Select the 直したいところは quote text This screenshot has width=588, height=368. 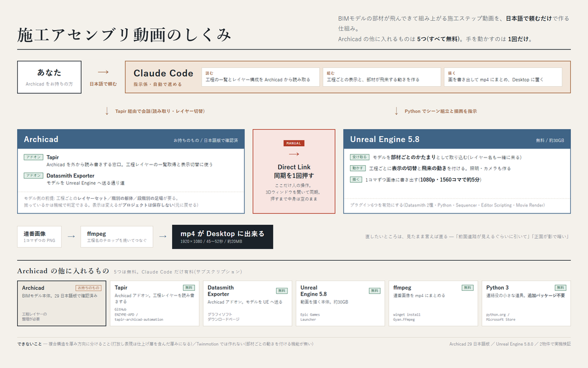coord(467,236)
